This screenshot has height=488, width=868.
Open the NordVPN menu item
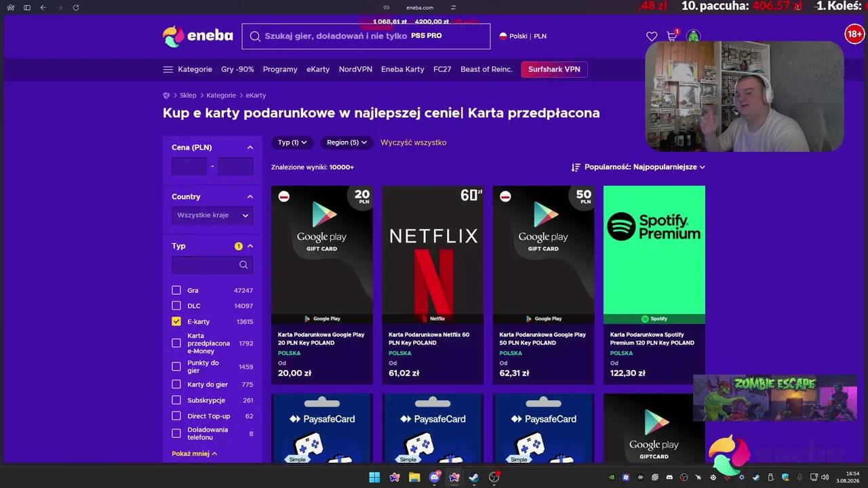coord(355,69)
